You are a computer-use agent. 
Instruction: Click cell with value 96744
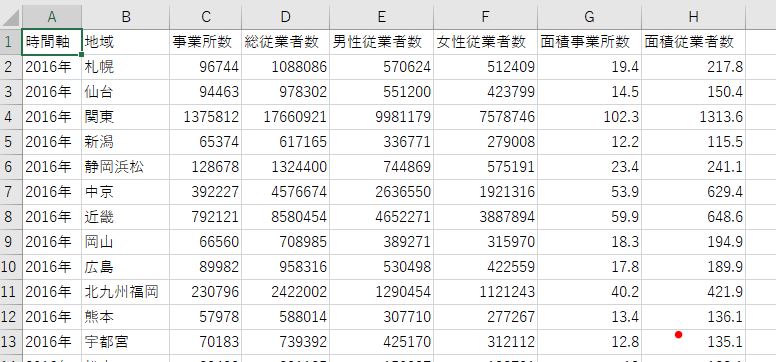tap(205, 67)
